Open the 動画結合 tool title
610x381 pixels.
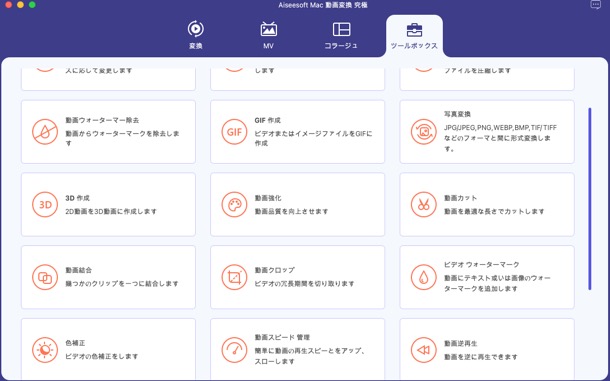79,270
